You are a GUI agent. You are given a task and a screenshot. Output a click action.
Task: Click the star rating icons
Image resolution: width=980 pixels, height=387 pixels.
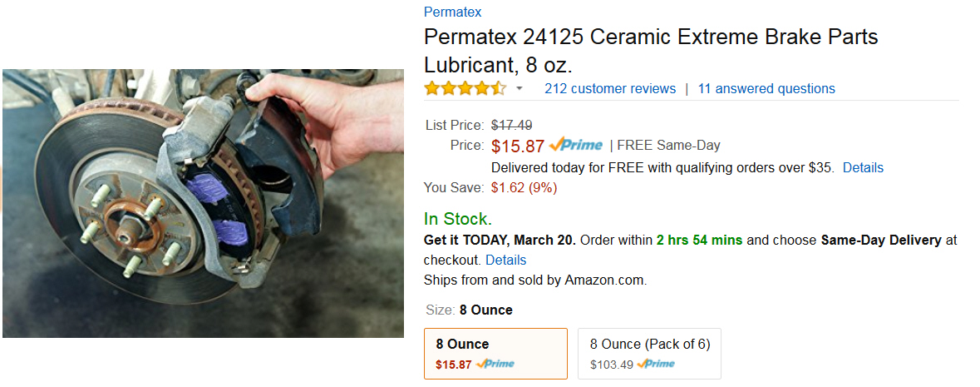[x=465, y=88]
